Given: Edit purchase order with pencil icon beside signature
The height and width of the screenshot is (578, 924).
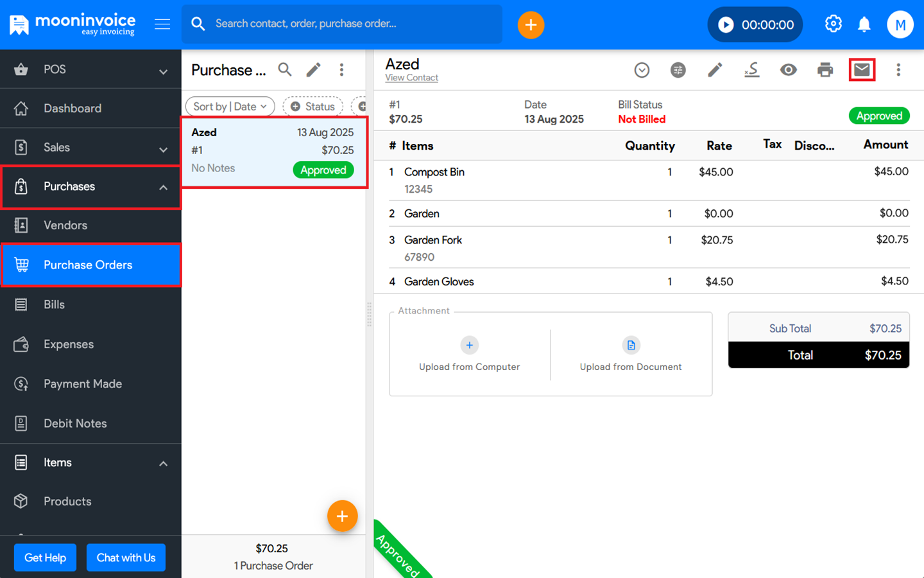Looking at the screenshot, I should pos(715,70).
